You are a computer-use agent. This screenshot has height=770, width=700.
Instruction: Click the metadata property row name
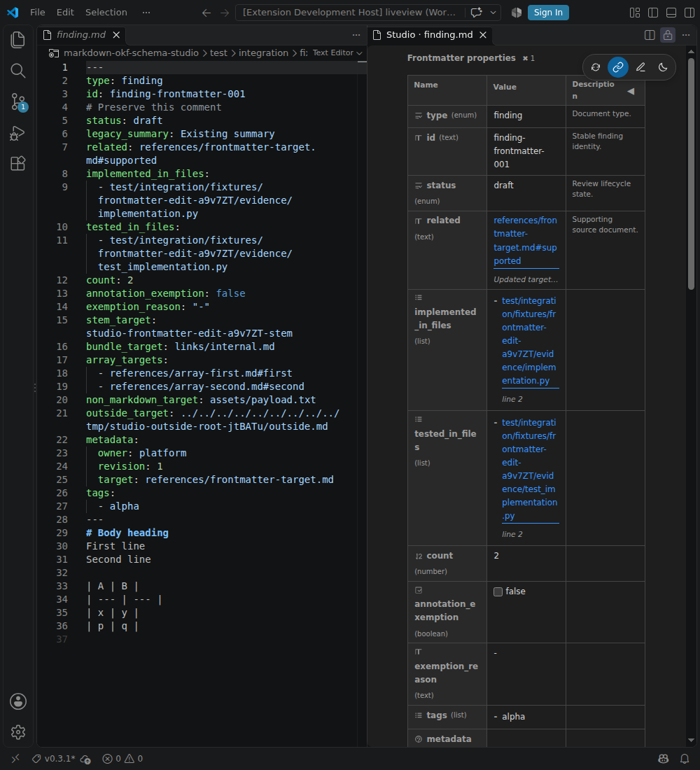pyautogui.click(x=449, y=739)
